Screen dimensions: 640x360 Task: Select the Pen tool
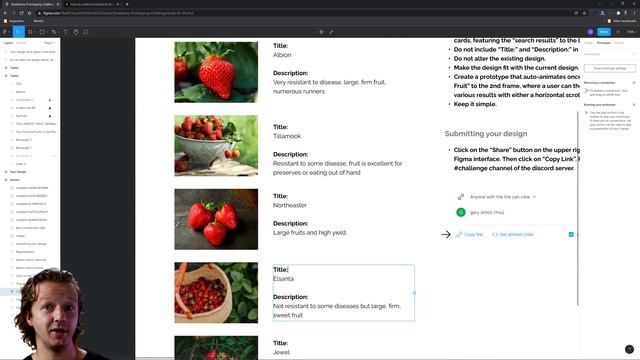[53, 32]
